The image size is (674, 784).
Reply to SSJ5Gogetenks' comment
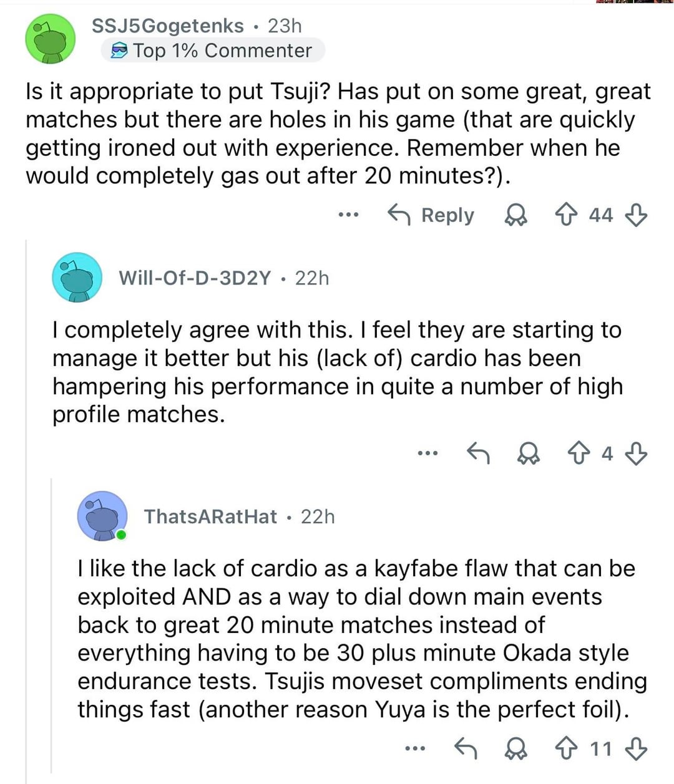(x=431, y=215)
